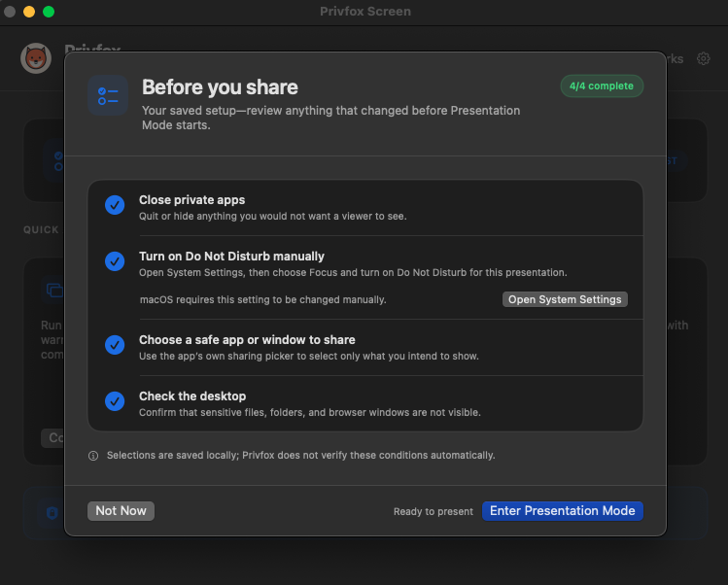728x585 pixels.
Task: Click the green maximize window button
Action: [49, 12]
